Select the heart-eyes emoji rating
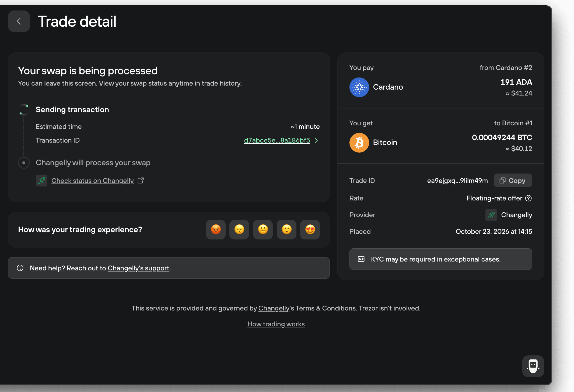 [310, 229]
